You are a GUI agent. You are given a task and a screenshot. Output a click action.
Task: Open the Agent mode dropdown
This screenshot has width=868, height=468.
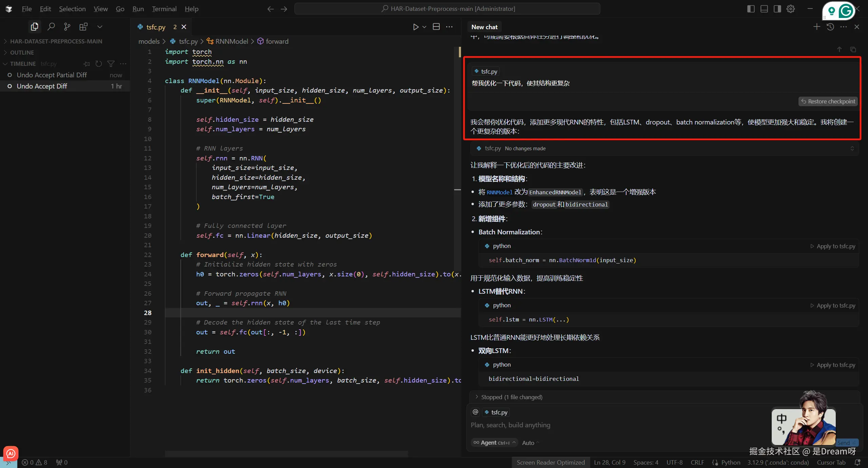tap(495, 443)
